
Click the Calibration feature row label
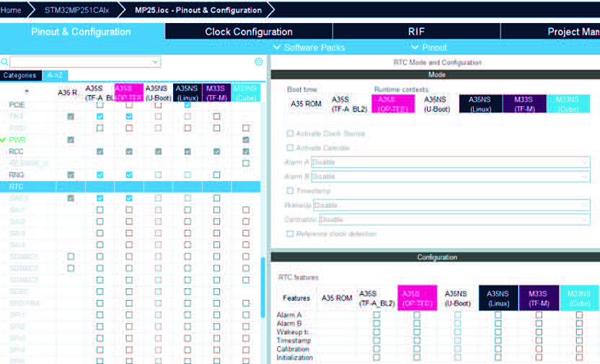(293, 349)
